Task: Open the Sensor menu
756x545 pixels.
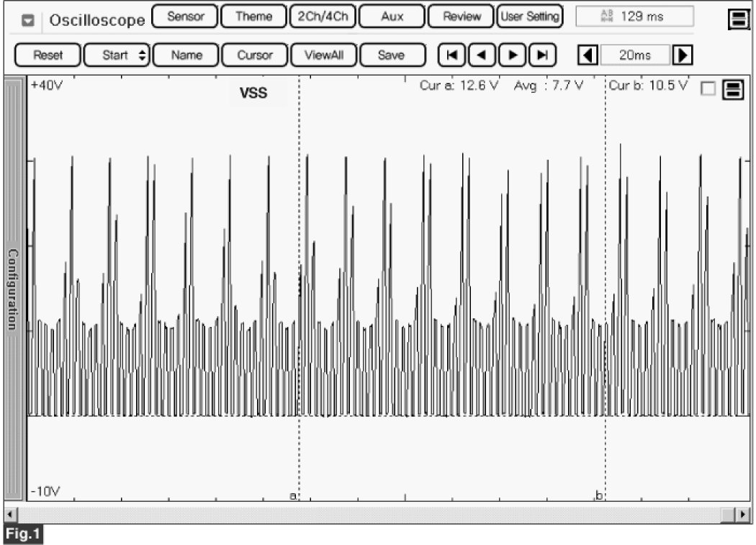Action: pos(185,17)
